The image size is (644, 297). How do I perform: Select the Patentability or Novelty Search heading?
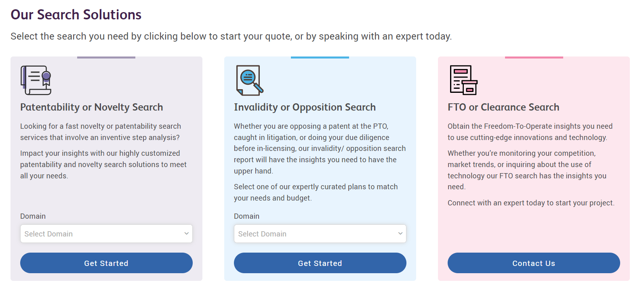[92, 107]
